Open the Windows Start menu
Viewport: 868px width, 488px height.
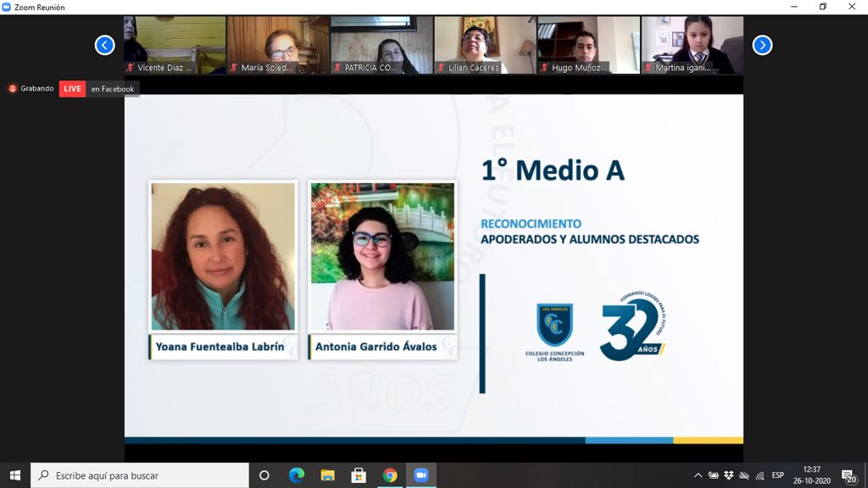(x=14, y=475)
